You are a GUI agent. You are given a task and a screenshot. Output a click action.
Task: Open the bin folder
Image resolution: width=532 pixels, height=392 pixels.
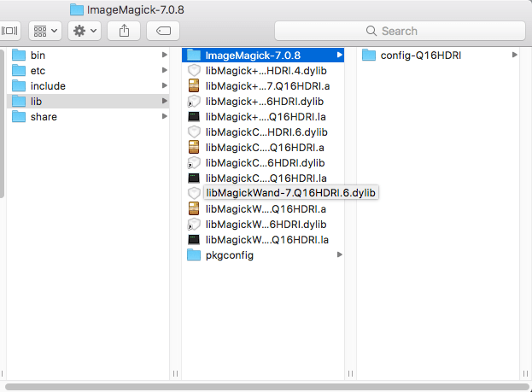click(x=88, y=55)
